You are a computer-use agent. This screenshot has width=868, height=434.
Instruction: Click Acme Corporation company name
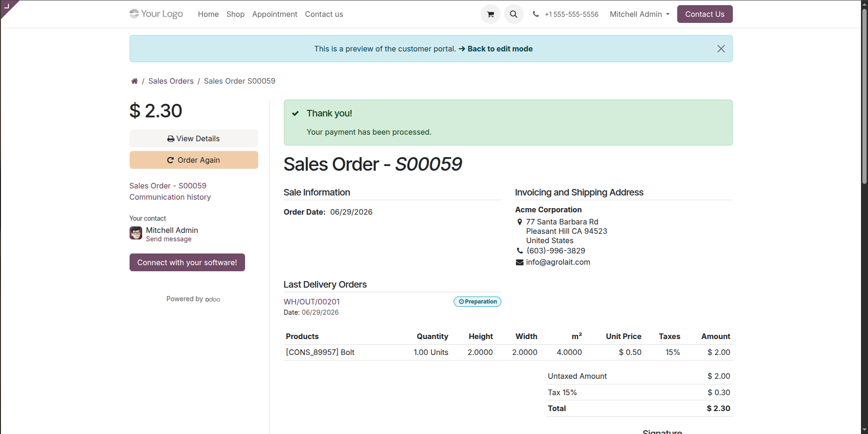coord(548,210)
